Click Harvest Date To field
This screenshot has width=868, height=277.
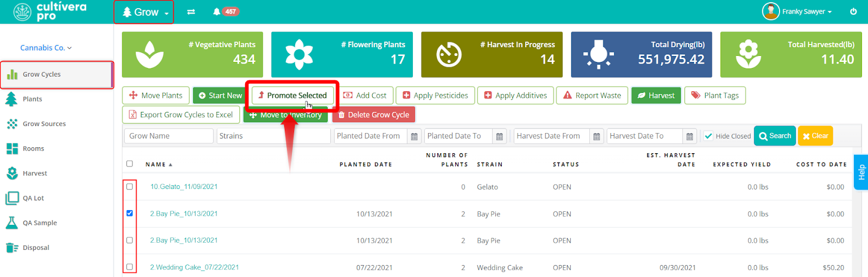click(x=644, y=136)
